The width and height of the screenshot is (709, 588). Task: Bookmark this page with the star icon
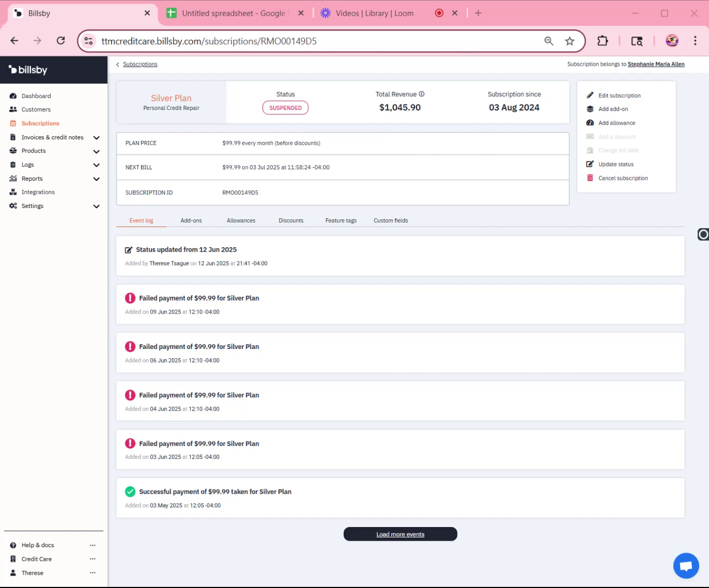(570, 41)
